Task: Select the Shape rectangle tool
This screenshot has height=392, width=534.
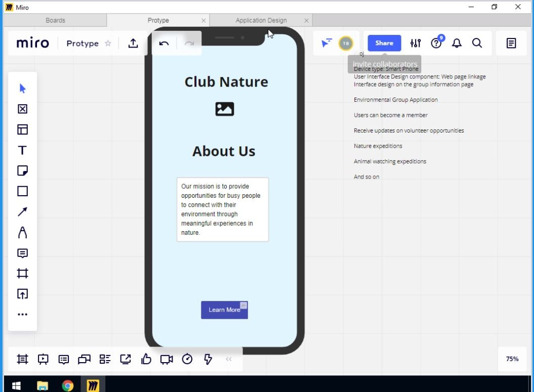Action: 22,191
